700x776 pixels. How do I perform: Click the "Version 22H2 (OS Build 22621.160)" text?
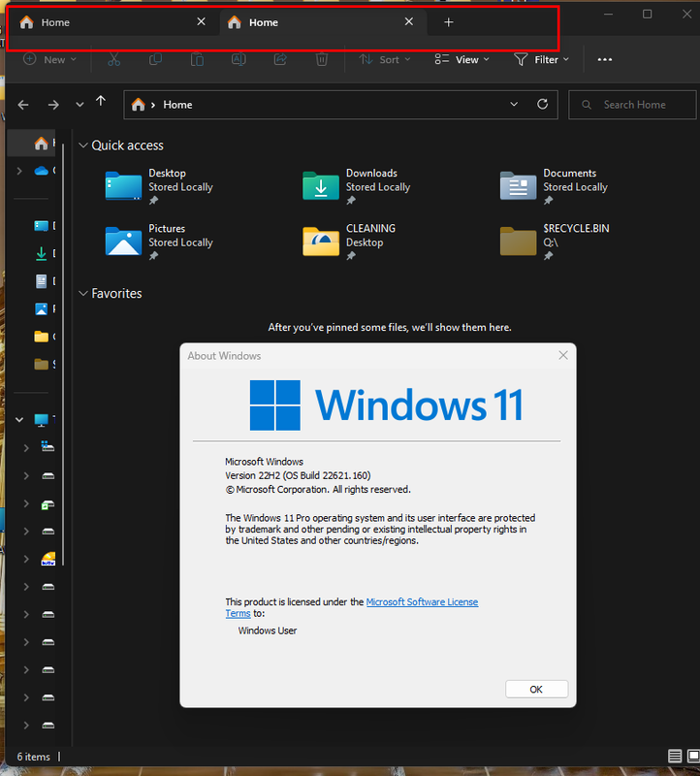[298, 475]
